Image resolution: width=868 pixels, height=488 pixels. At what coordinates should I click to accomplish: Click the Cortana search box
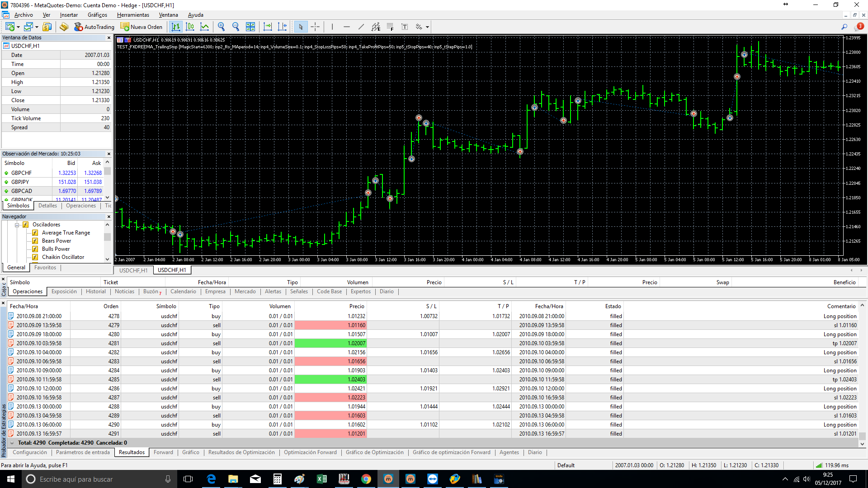click(x=99, y=479)
